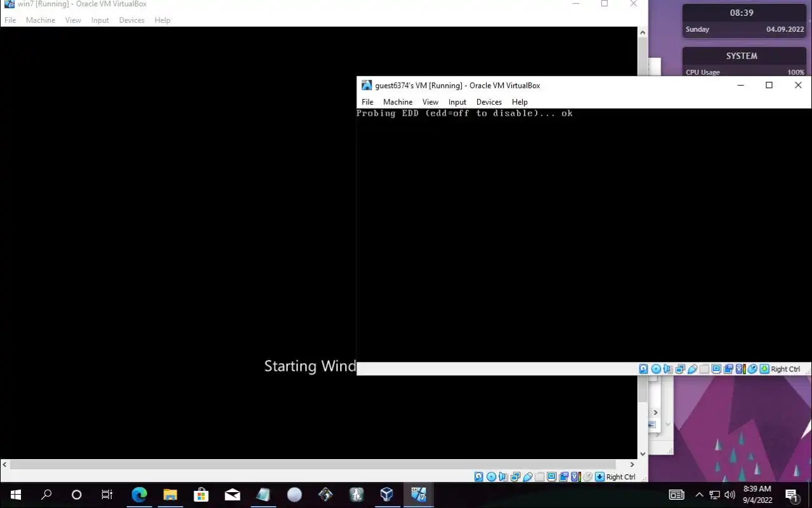Open Input menu in win7 VM window

click(100, 20)
